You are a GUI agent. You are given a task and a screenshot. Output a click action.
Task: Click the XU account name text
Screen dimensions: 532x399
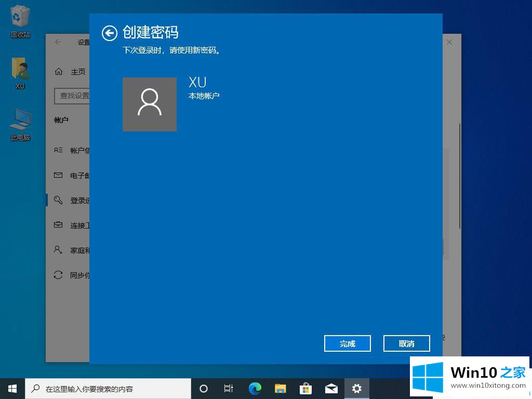tap(197, 82)
